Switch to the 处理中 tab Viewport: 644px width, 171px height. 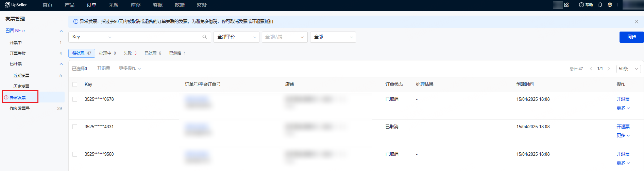tap(107, 53)
